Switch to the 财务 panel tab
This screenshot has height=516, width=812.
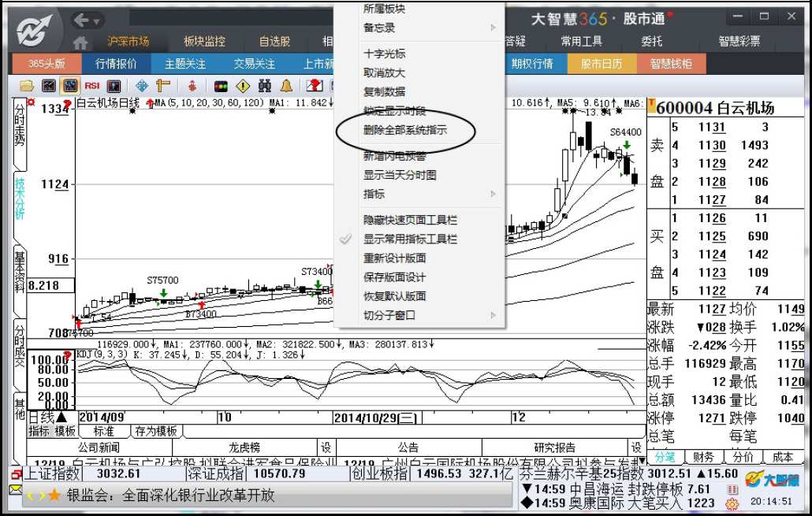[703, 457]
